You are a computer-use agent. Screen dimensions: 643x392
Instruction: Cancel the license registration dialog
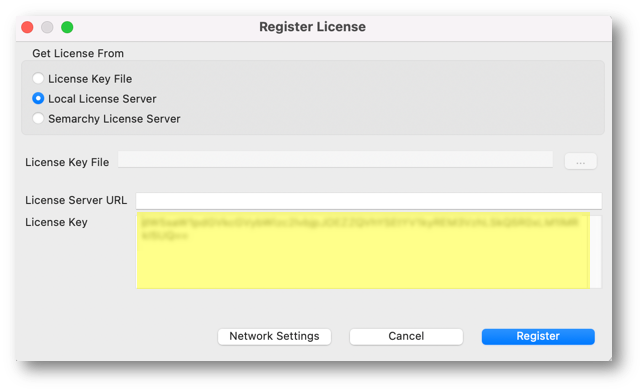pos(406,336)
